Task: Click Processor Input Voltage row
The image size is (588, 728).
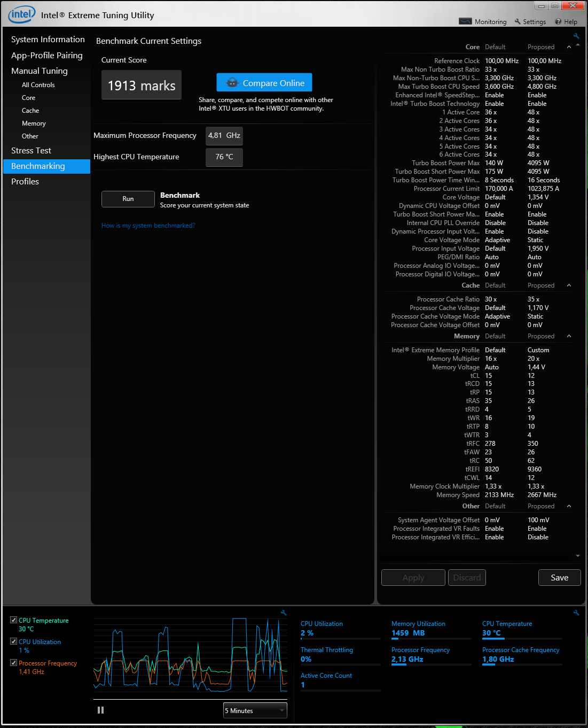Action: 477,249
